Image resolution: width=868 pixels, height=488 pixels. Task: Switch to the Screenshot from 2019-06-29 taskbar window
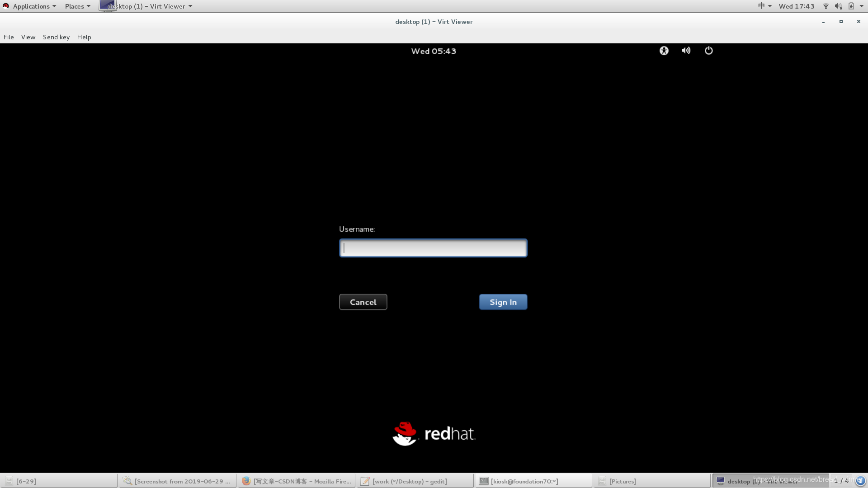(x=177, y=481)
